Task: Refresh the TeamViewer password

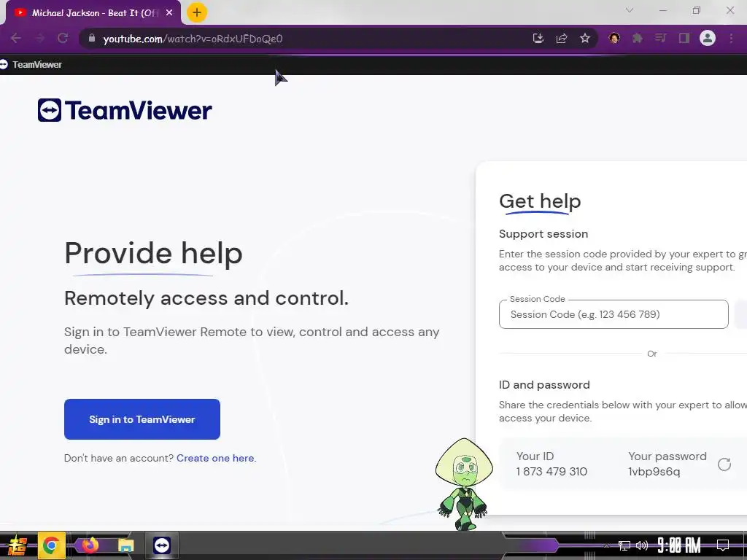Action: 724,464
